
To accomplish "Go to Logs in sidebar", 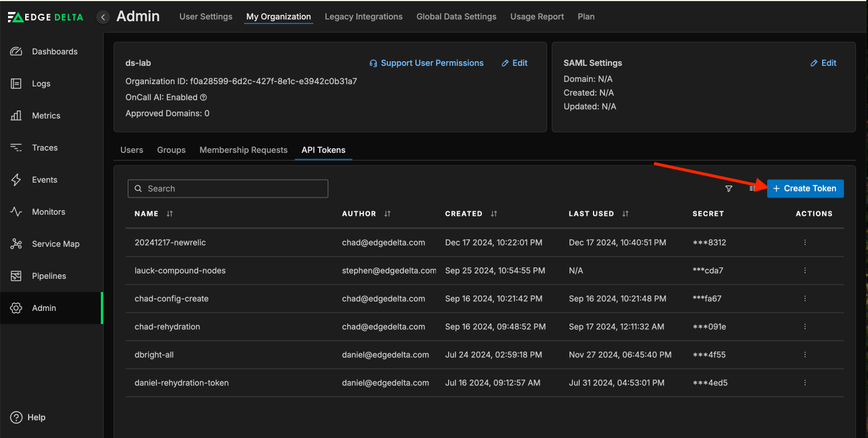I will (41, 84).
